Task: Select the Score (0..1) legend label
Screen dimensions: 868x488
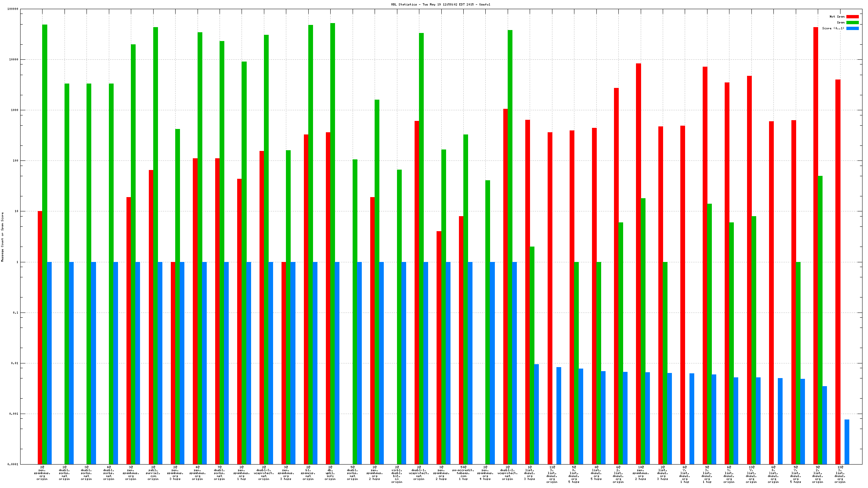Action: [x=833, y=28]
